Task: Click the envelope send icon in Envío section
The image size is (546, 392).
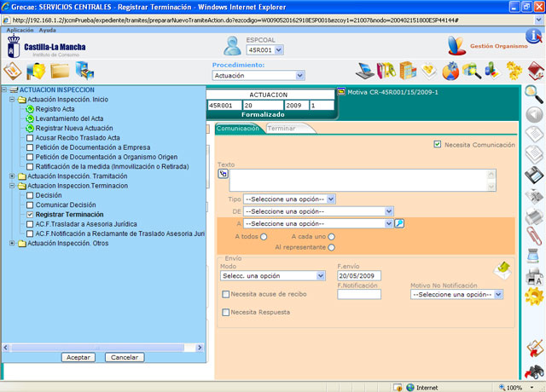Action: tap(502, 271)
